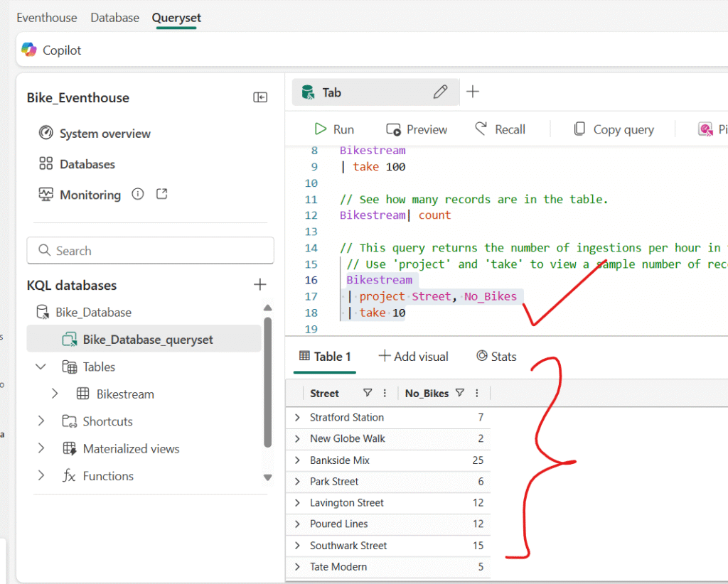Click the pin button after Copy query

tap(712, 129)
